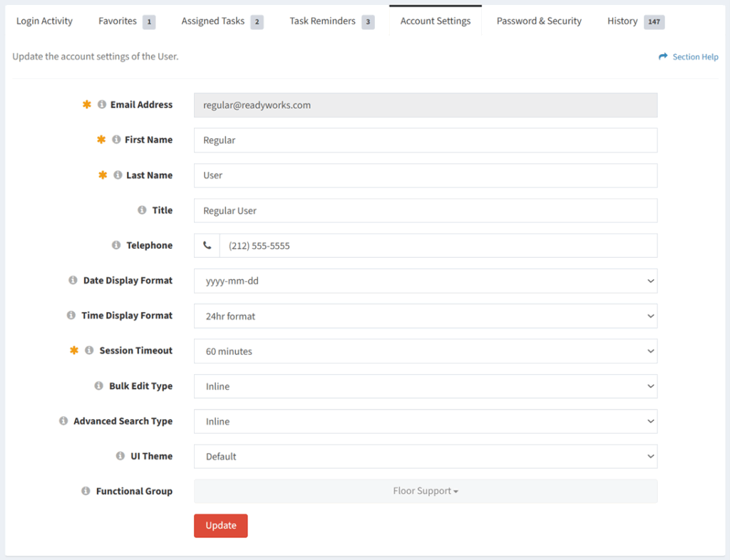Open the Session Timeout dropdown
This screenshot has width=730, height=560.
426,351
